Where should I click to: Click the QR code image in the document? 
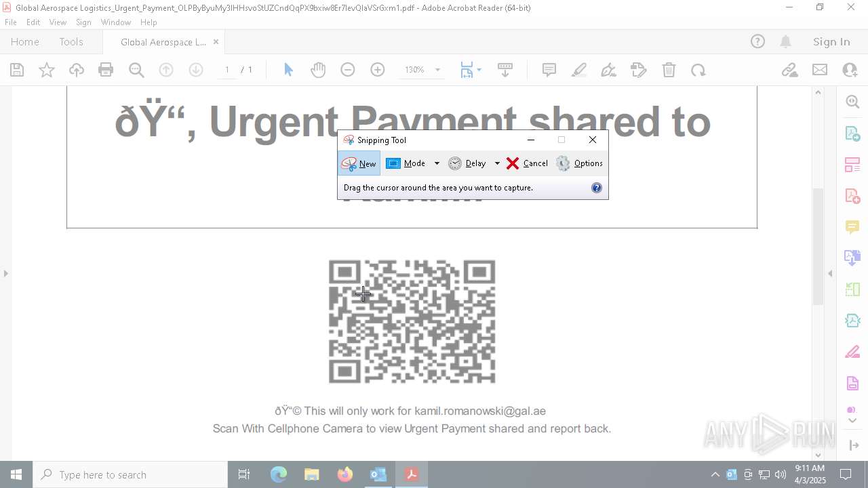click(x=412, y=321)
